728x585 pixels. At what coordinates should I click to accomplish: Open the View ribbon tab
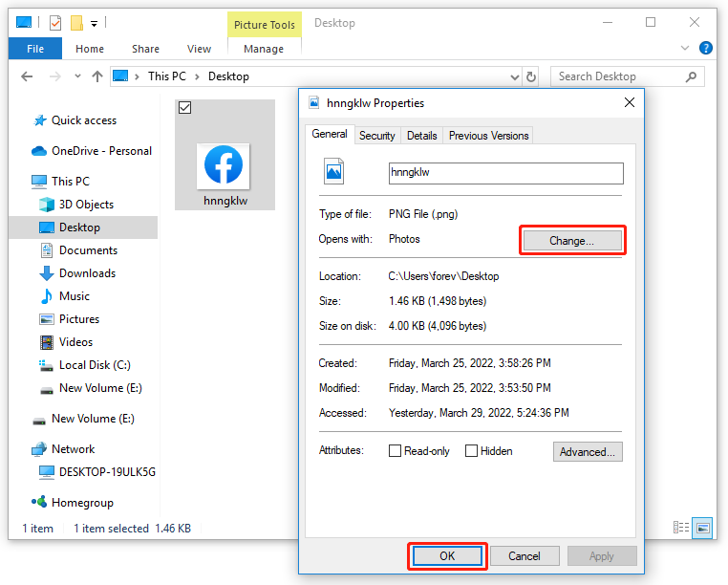pyautogui.click(x=199, y=49)
